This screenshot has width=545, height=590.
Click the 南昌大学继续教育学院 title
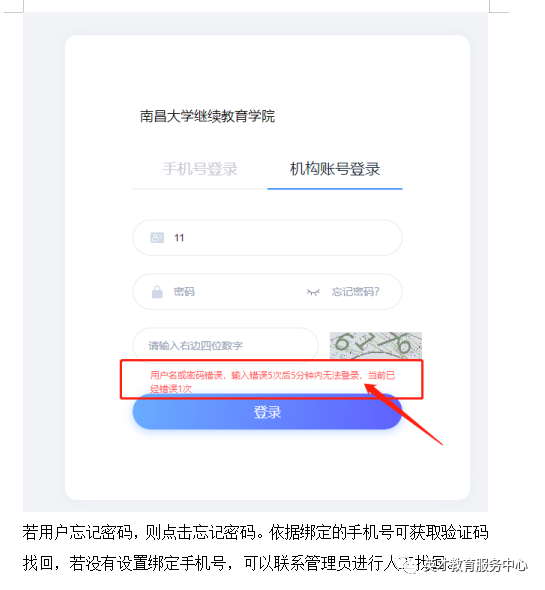point(207,116)
